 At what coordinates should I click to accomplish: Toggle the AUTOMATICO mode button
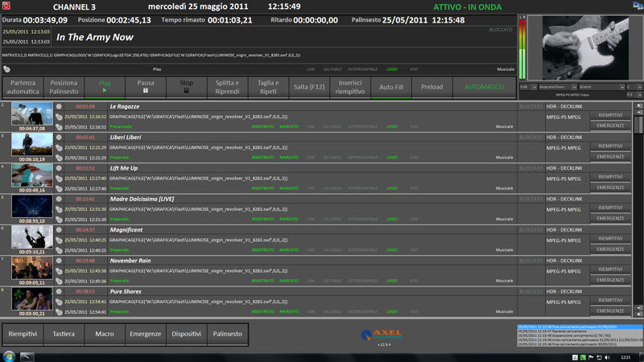(483, 87)
